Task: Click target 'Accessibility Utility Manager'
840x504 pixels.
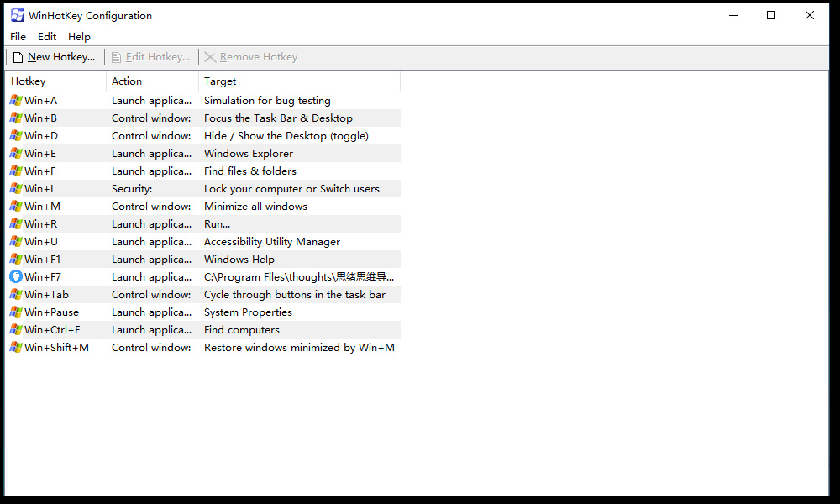Action: (x=272, y=242)
